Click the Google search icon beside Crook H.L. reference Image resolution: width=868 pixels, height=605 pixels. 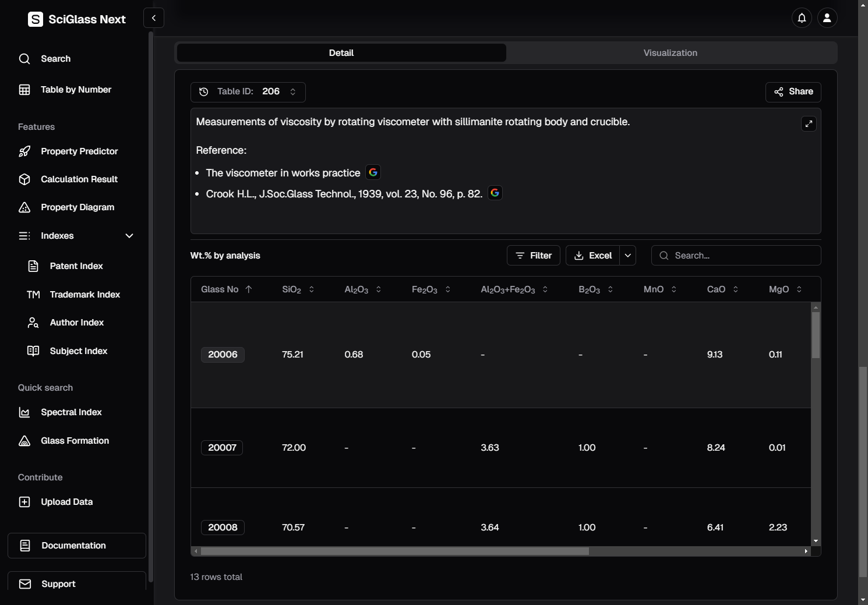coord(495,193)
